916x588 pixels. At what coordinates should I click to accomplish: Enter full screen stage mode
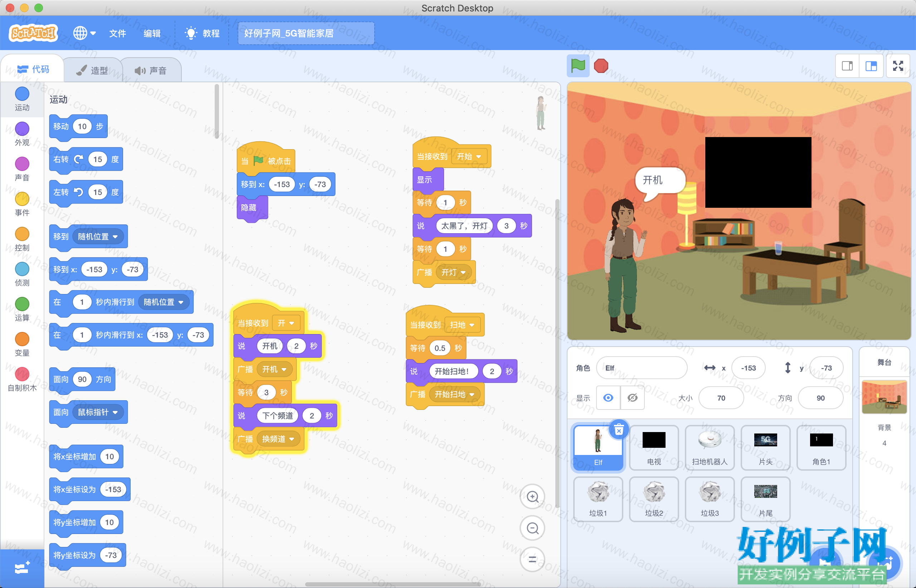tap(898, 66)
